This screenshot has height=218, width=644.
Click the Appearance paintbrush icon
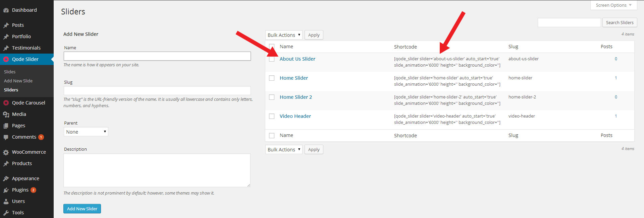pos(6,178)
